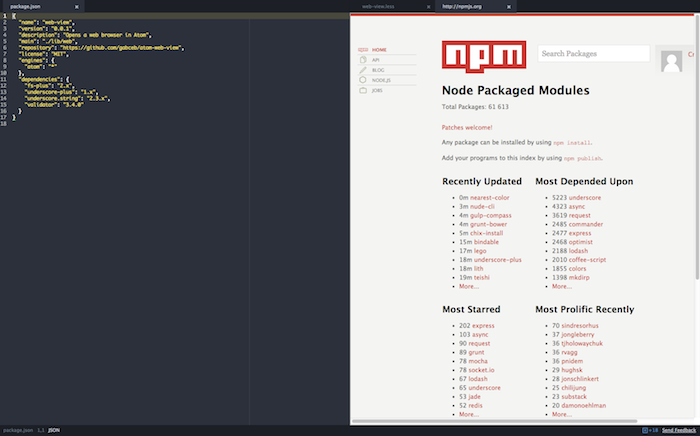Open async in Most Depended Upon
Screen dimensions: 700x436
[577, 207]
